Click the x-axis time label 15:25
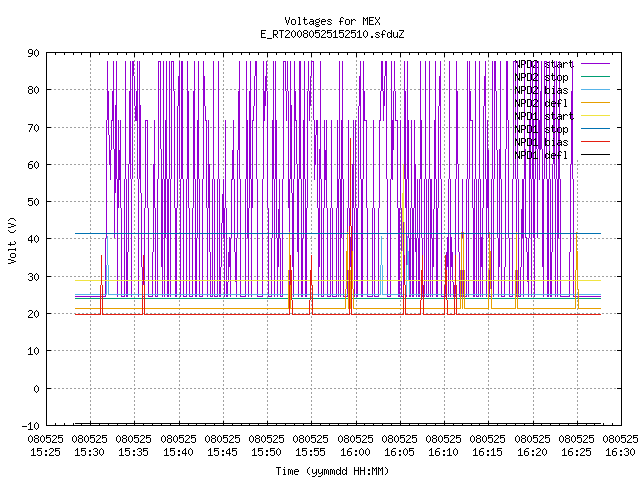This screenshot has width=640, height=480. click(45, 452)
